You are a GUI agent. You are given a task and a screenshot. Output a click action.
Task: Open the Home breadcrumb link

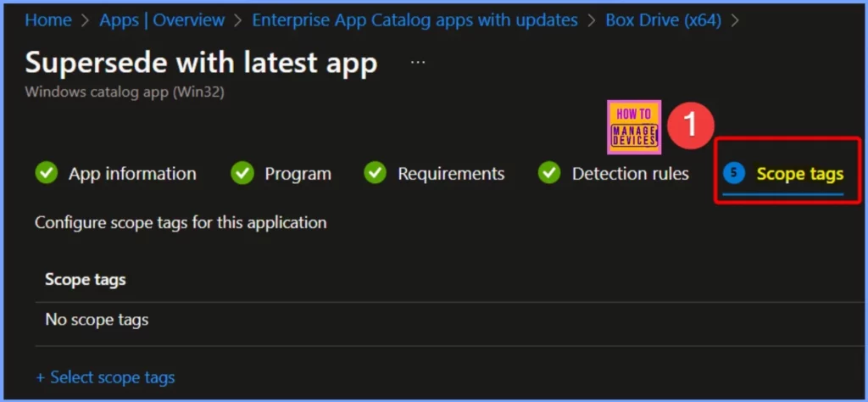point(48,20)
